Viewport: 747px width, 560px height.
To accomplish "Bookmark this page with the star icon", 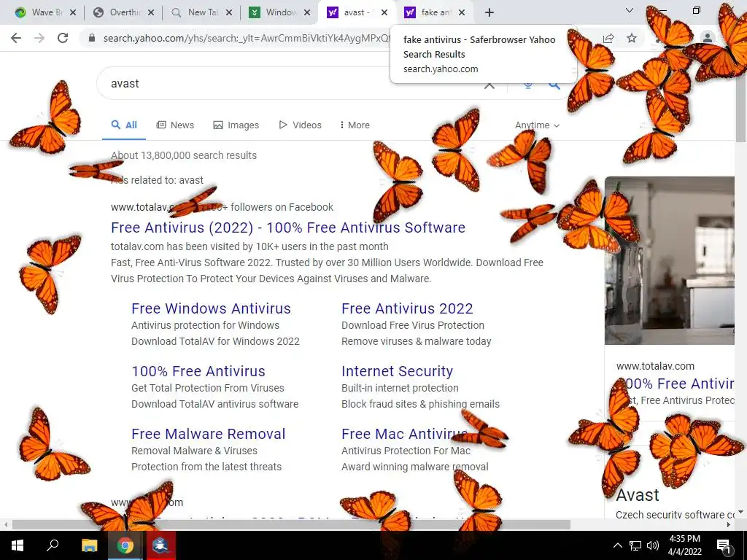I will pos(632,38).
